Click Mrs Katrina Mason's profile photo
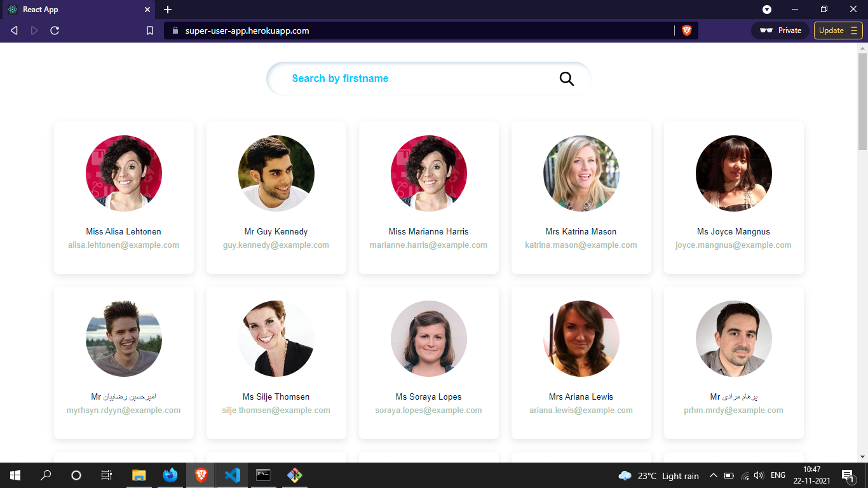Viewport: 868px width, 488px height. pyautogui.click(x=581, y=173)
